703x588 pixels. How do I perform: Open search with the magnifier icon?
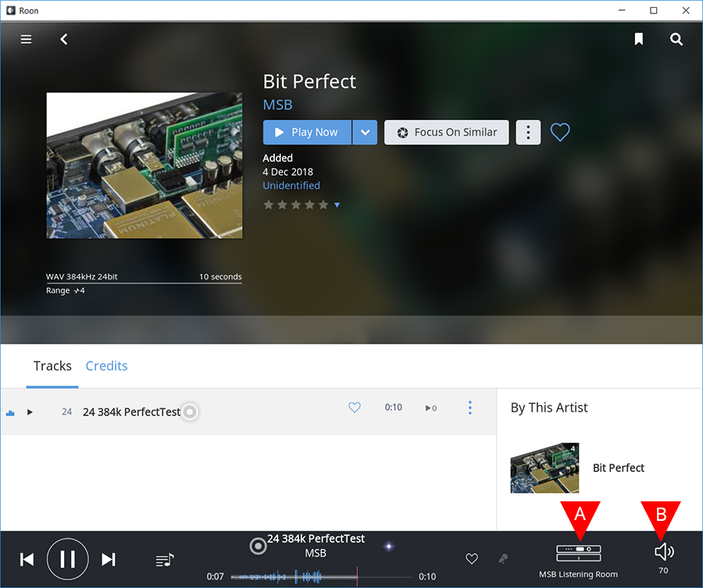click(676, 39)
